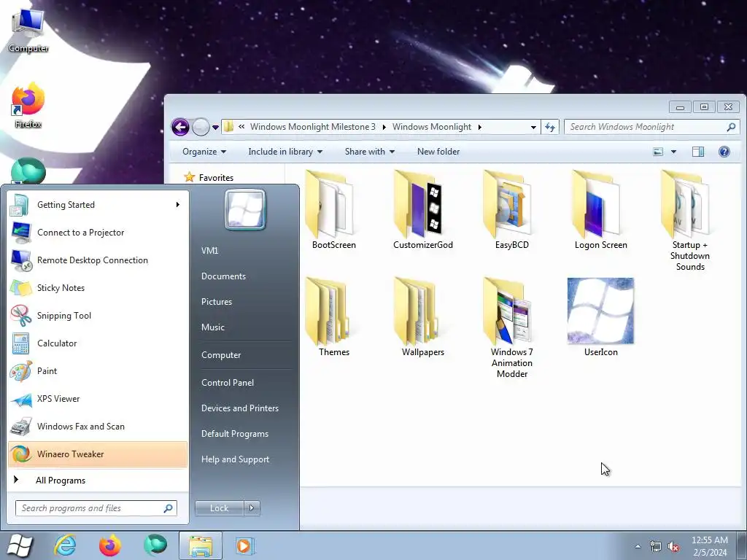
Task: Open the Wallpapers folder
Action: pyautogui.click(x=422, y=317)
